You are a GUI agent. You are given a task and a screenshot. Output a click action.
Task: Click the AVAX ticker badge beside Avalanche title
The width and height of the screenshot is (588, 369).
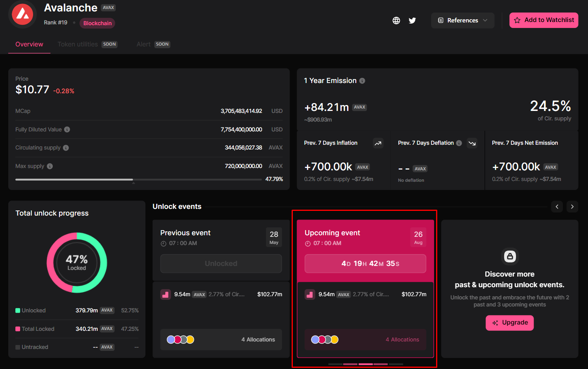(108, 7)
